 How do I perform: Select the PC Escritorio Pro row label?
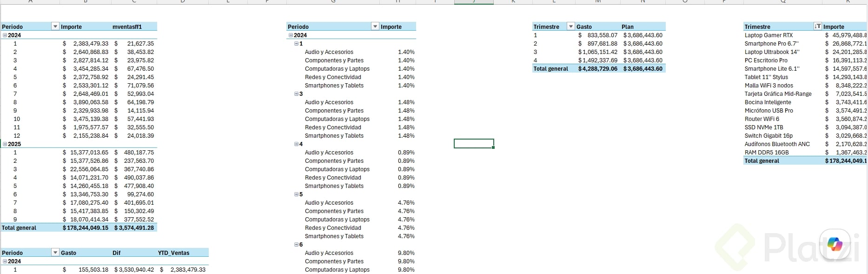pos(766,60)
